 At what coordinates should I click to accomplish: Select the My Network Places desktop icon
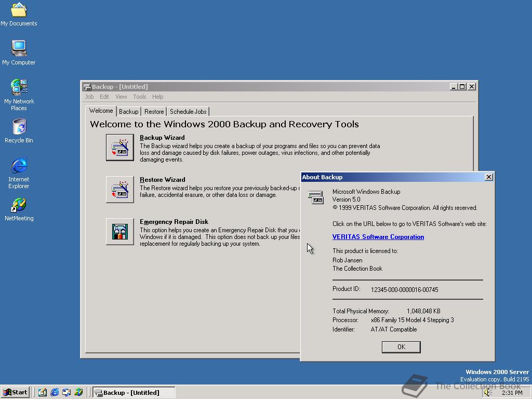pos(19,95)
